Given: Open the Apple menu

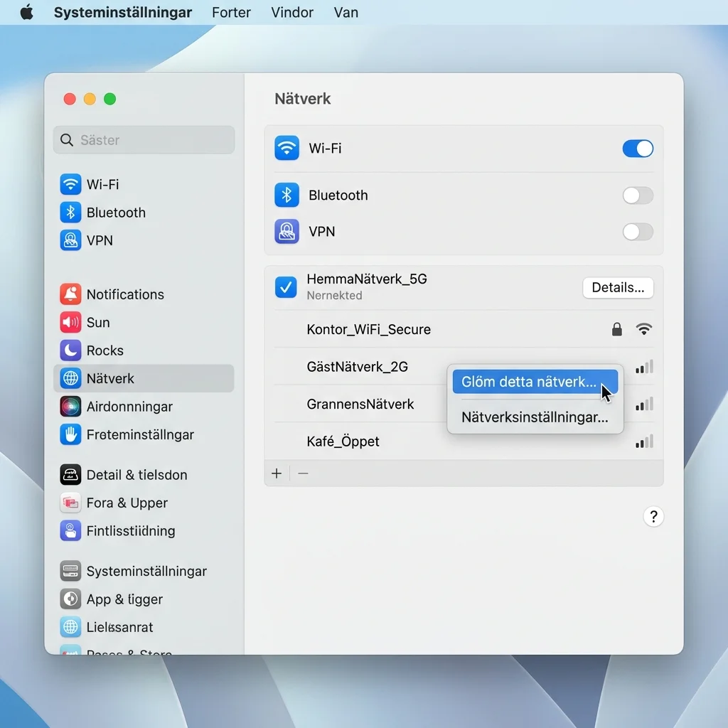Looking at the screenshot, I should coord(27,12).
